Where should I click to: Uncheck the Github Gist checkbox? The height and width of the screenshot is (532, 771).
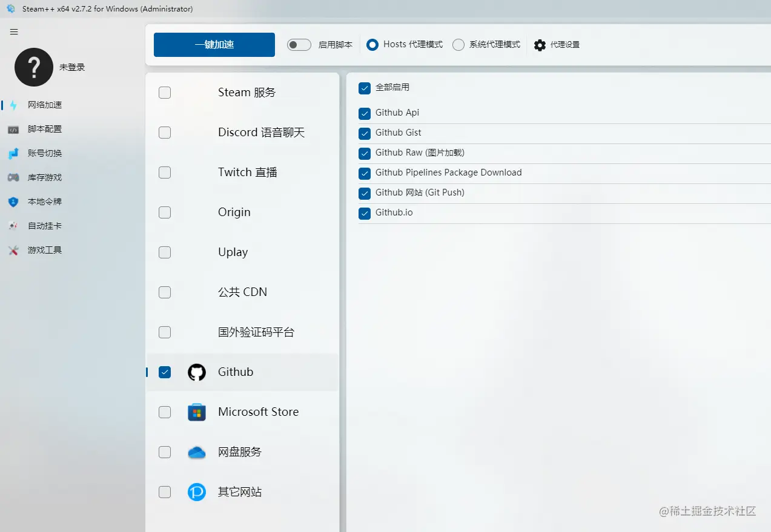coord(365,133)
